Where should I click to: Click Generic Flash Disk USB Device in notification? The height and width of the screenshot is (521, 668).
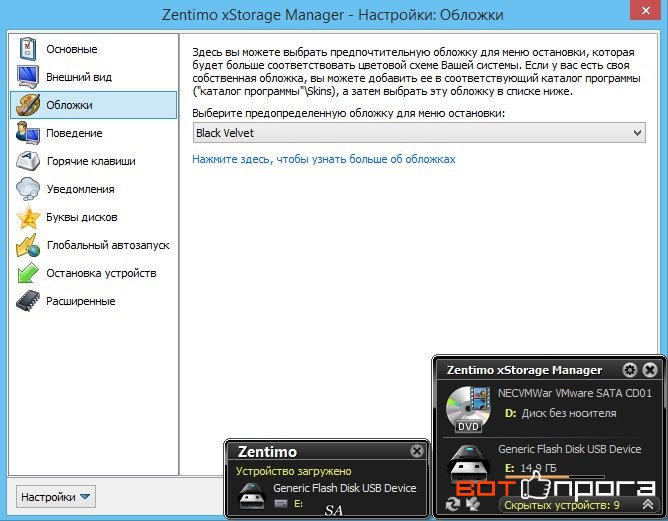pyautogui.click(x=345, y=488)
